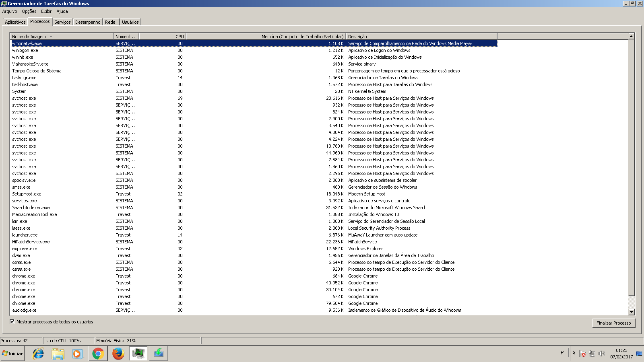Sort by Memória column header

[x=266, y=36]
